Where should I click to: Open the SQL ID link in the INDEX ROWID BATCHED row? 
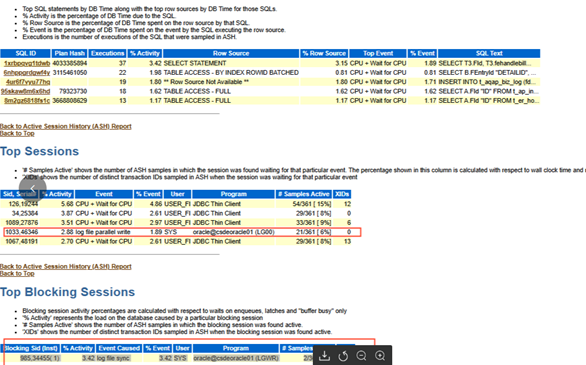tap(27, 72)
